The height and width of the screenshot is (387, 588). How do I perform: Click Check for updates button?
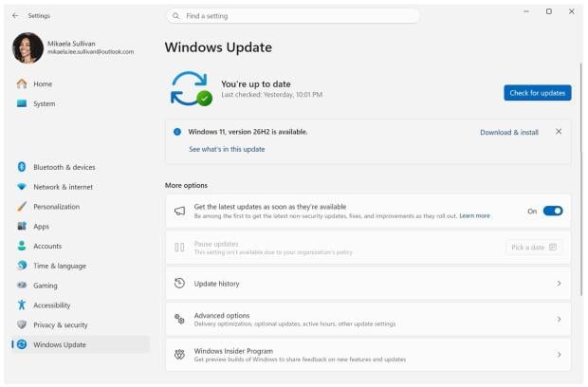pos(538,93)
